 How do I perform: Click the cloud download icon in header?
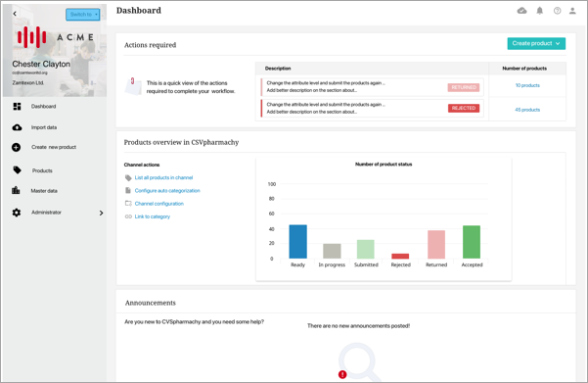click(522, 11)
